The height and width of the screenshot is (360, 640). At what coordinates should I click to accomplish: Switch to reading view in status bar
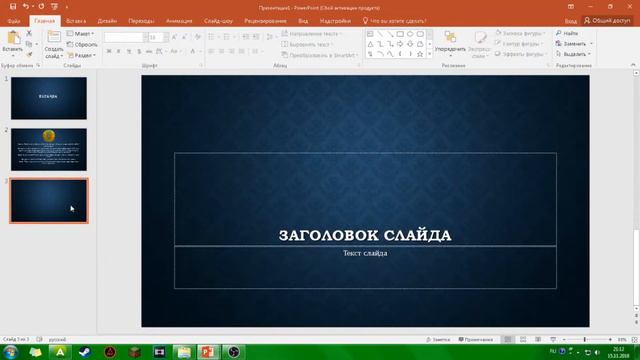pos(538,339)
